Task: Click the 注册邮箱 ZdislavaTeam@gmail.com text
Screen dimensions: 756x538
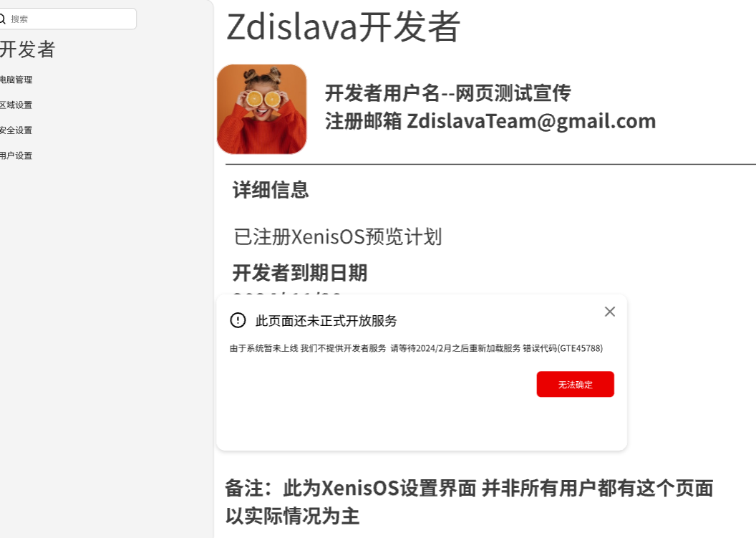Action: (x=490, y=121)
